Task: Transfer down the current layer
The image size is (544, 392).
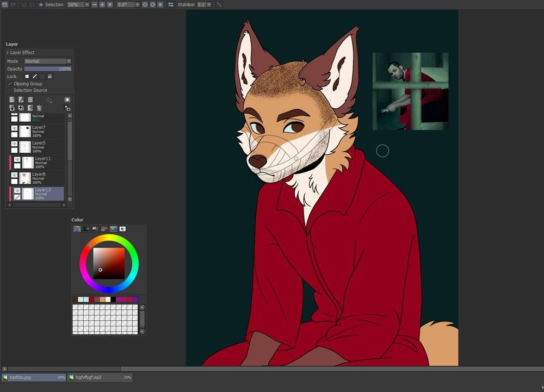Action: pyautogui.click(x=12, y=108)
